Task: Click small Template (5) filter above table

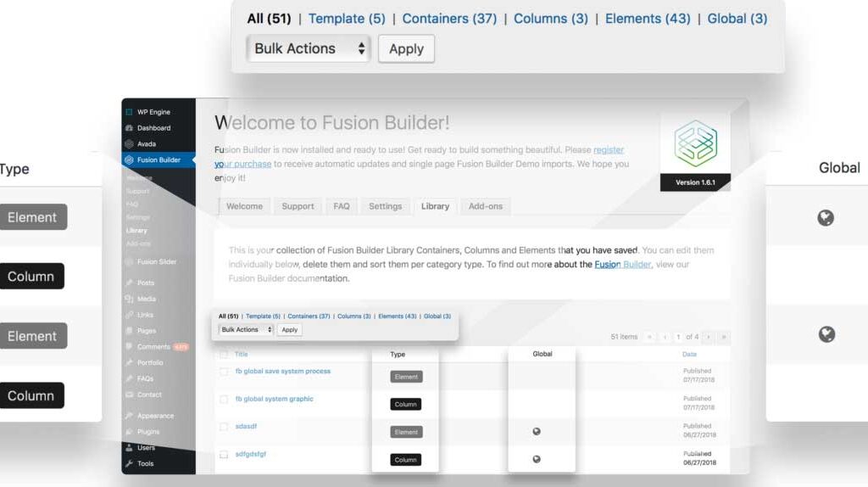Action: point(263,316)
